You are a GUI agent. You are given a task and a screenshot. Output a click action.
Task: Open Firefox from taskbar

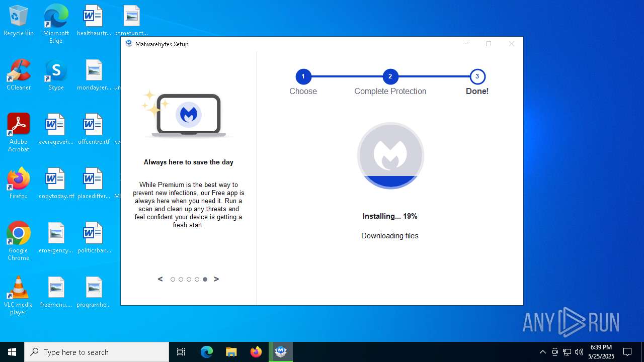point(256,352)
